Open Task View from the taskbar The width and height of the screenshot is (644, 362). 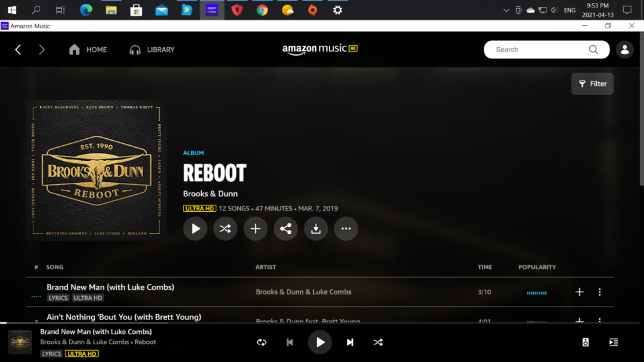click(60, 10)
